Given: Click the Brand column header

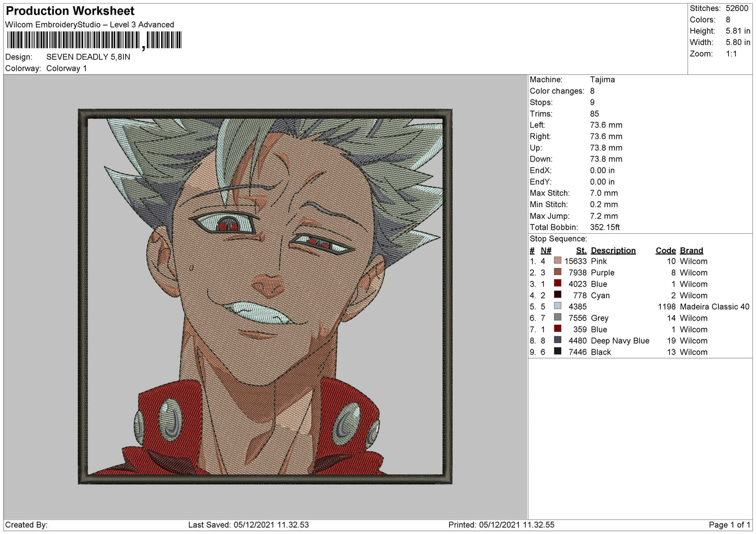Looking at the screenshot, I should coord(692,251).
